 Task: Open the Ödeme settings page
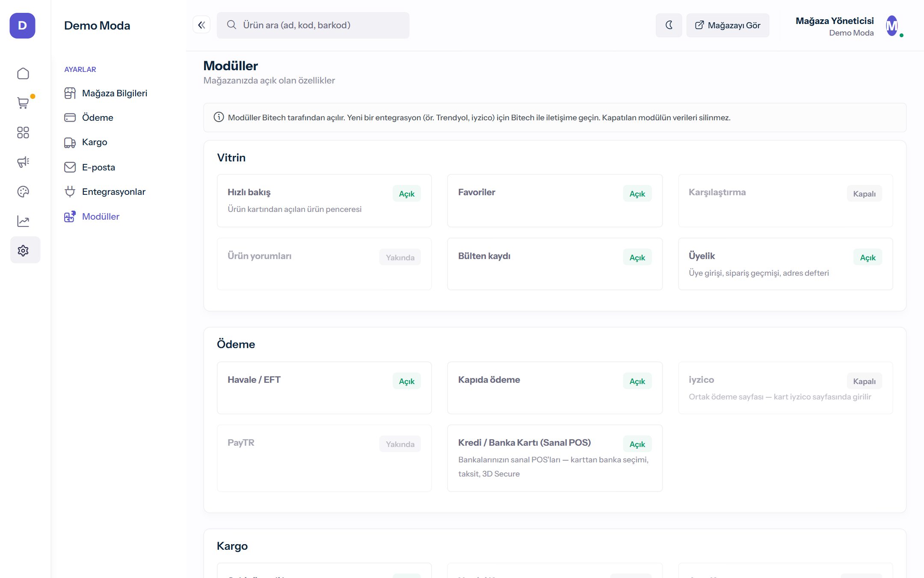tap(98, 118)
